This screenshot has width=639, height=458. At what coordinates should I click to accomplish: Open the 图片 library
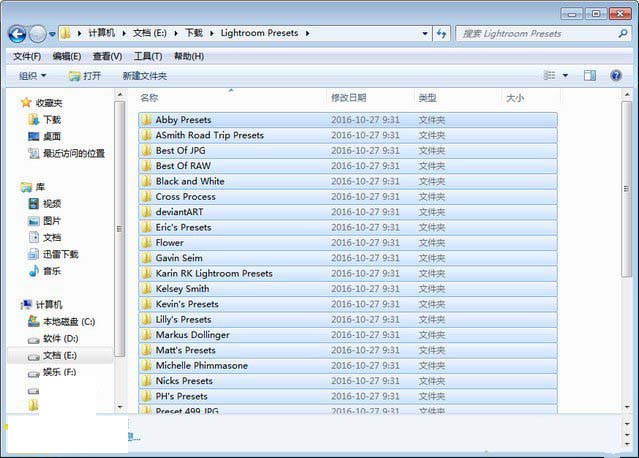45,221
